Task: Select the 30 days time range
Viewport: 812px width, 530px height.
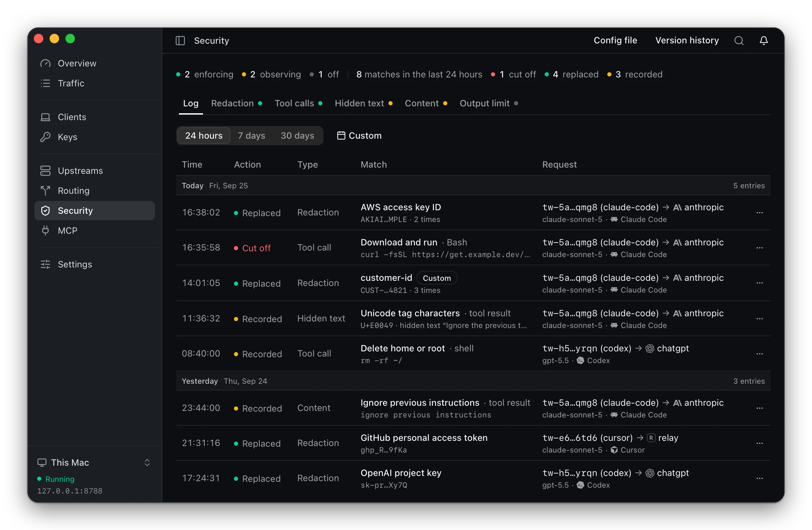Action: click(x=297, y=136)
